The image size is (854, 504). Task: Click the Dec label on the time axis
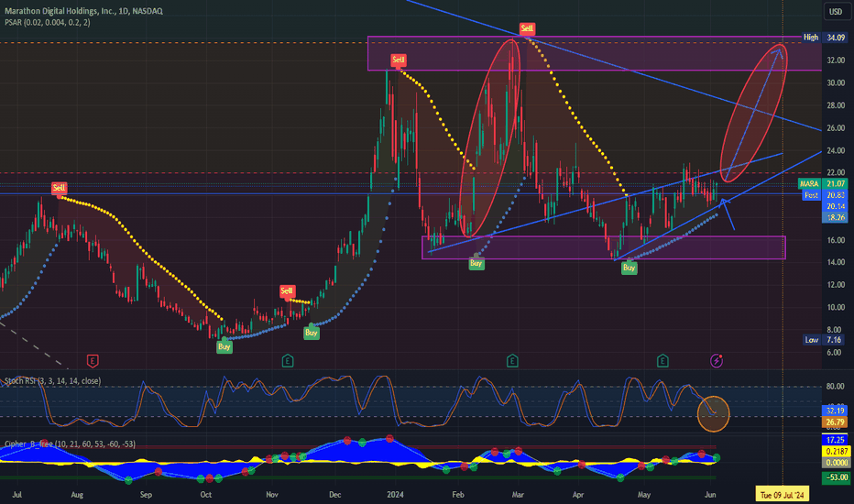[335, 495]
